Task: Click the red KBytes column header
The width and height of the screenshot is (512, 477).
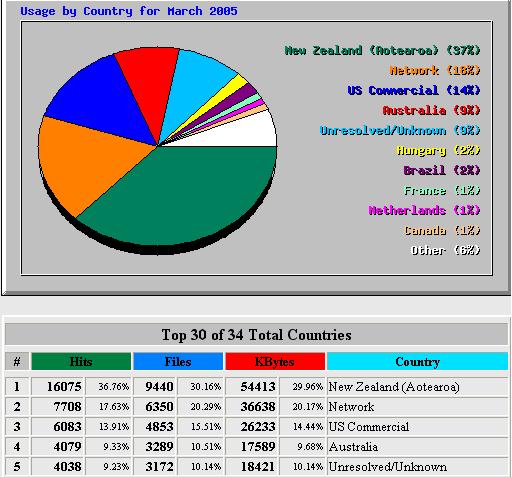Action: pyautogui.click(x=275, y=361)
